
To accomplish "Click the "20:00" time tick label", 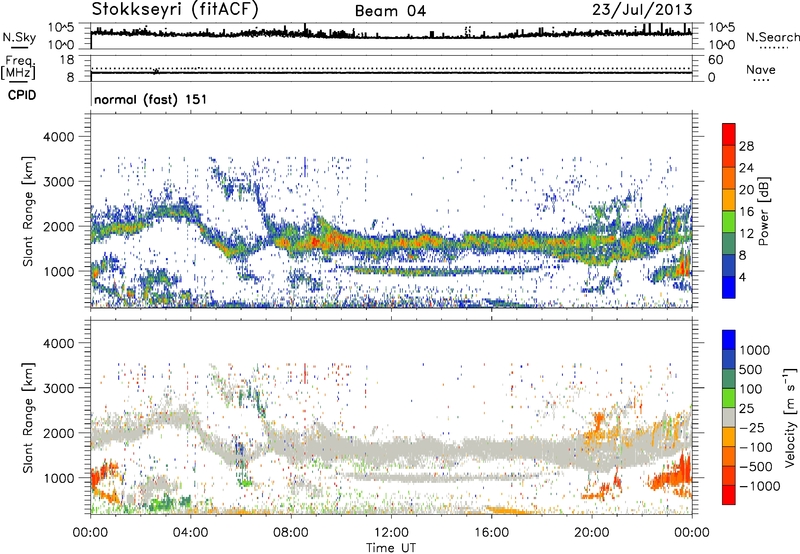I will point(591,533).
